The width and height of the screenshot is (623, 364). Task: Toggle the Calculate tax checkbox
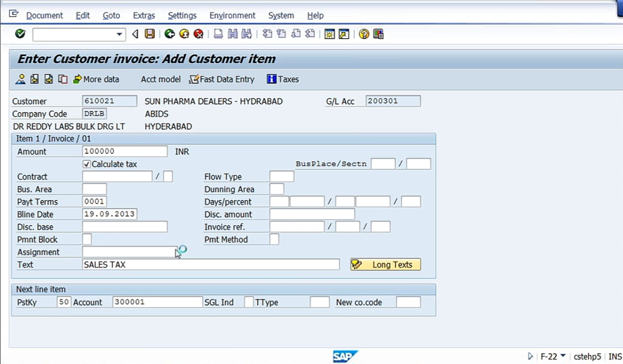click(87, 164)
